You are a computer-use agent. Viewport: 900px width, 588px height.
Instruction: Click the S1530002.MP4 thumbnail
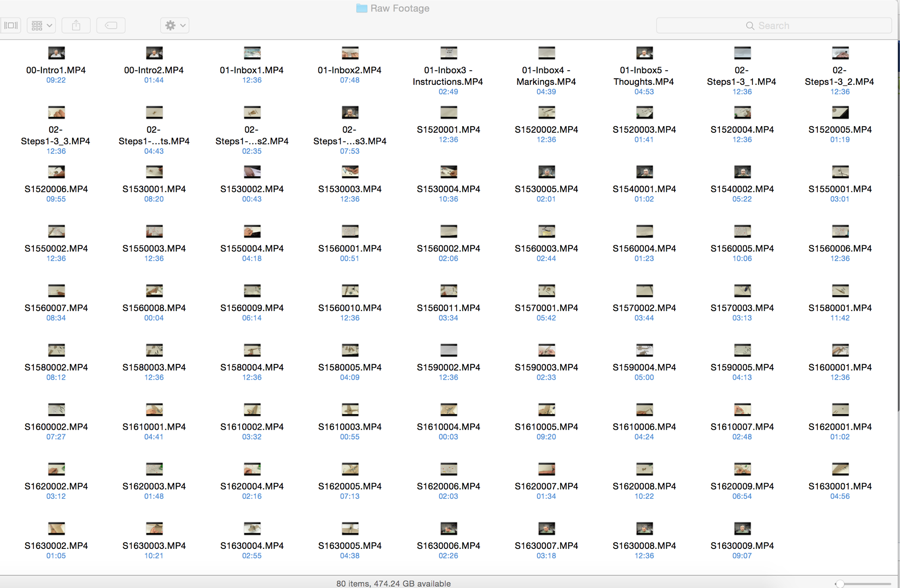click(252, 172)
